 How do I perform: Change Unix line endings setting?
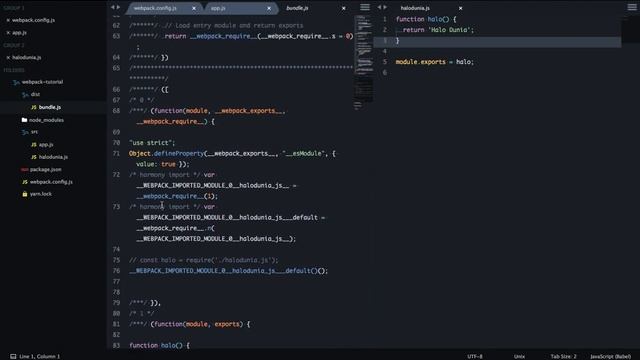click(519, 356)
